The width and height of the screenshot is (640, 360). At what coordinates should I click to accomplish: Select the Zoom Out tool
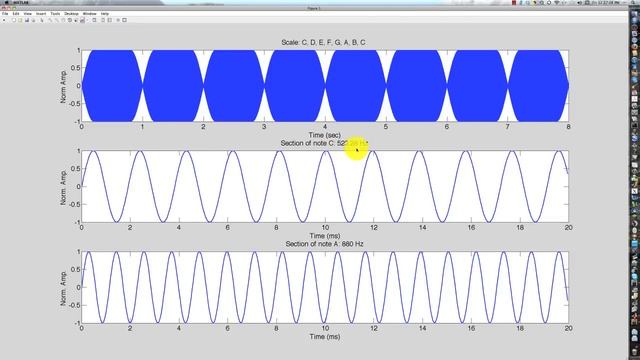[58, 20]
